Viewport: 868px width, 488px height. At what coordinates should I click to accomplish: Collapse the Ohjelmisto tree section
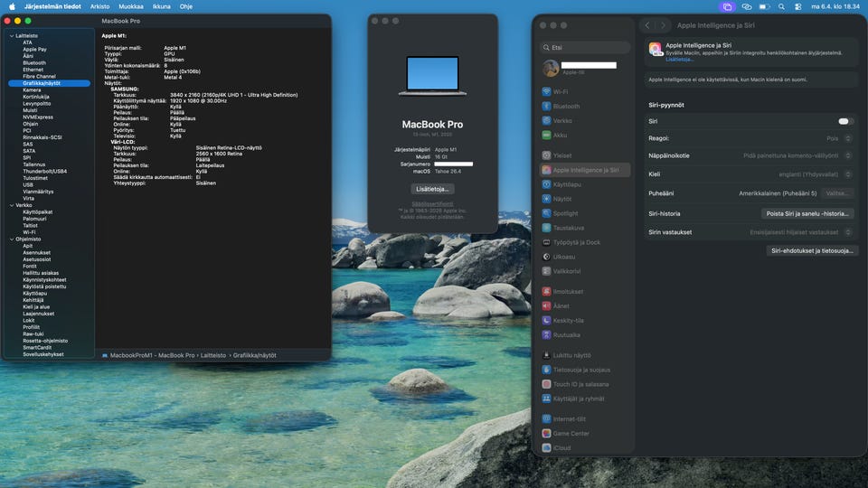12,239
